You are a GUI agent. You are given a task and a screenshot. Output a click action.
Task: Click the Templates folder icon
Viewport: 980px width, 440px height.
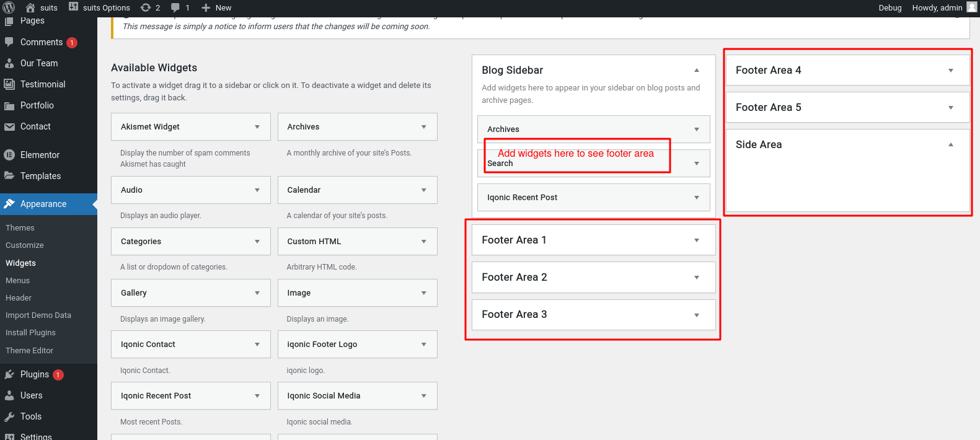(x=9, y=176)
